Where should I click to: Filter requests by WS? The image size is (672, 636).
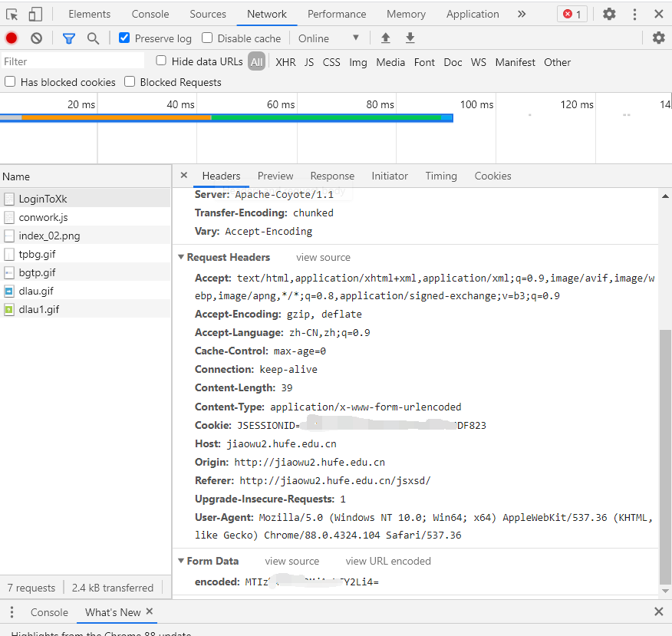coord(478,63)
